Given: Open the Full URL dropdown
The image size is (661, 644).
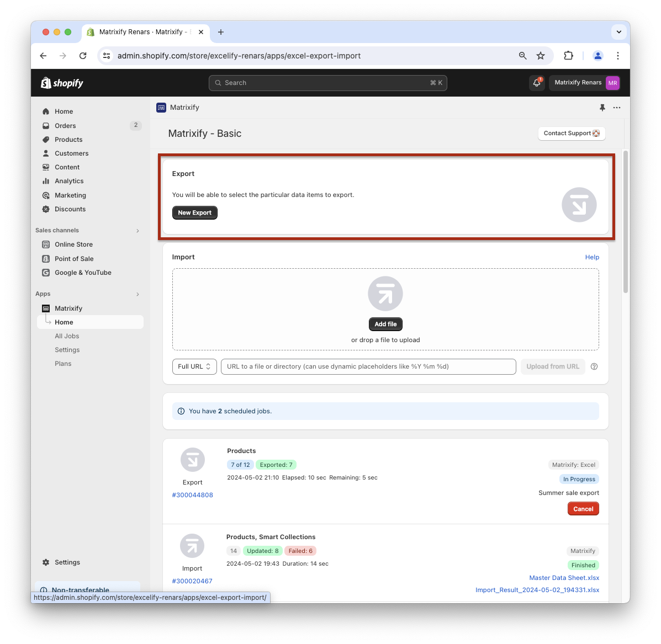Looking at the screenshot, I should point(194,366).
